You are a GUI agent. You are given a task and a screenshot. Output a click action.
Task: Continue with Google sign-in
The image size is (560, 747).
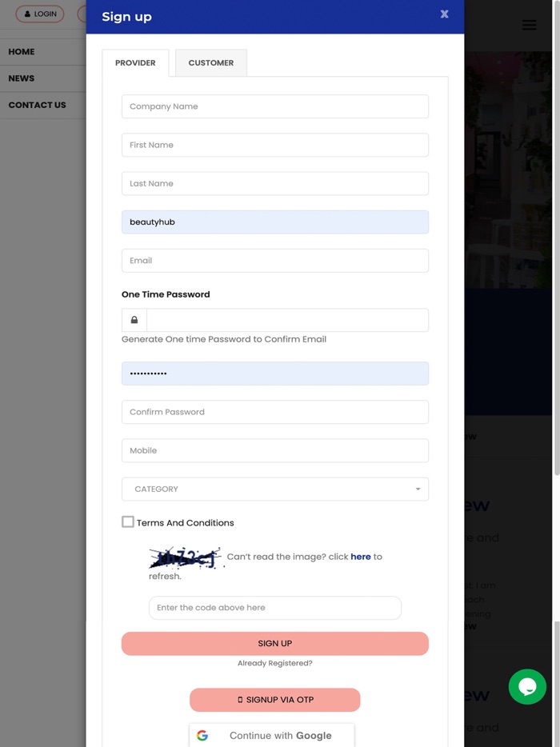[272, 735]
